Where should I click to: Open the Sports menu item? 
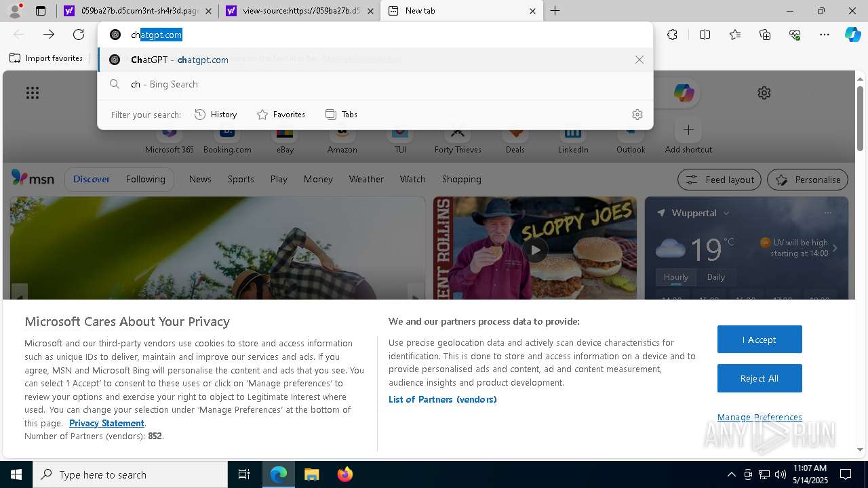tap(241, 179)
